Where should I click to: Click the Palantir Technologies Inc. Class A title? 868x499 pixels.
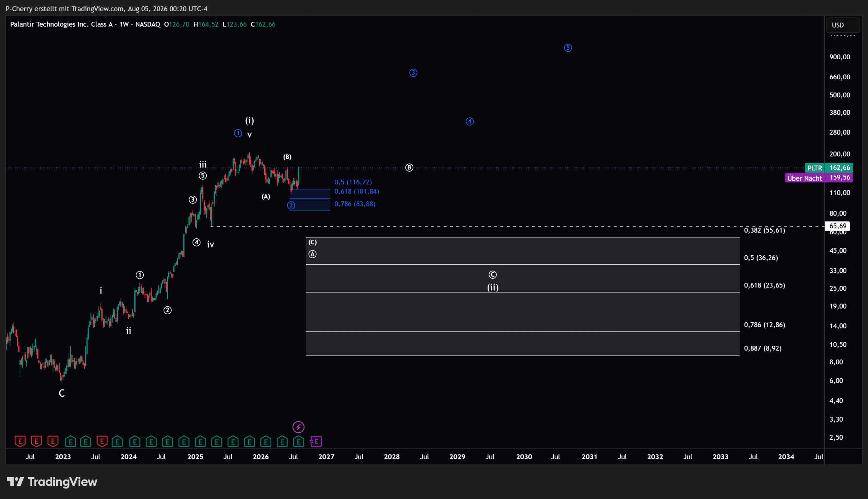(61, 24)
